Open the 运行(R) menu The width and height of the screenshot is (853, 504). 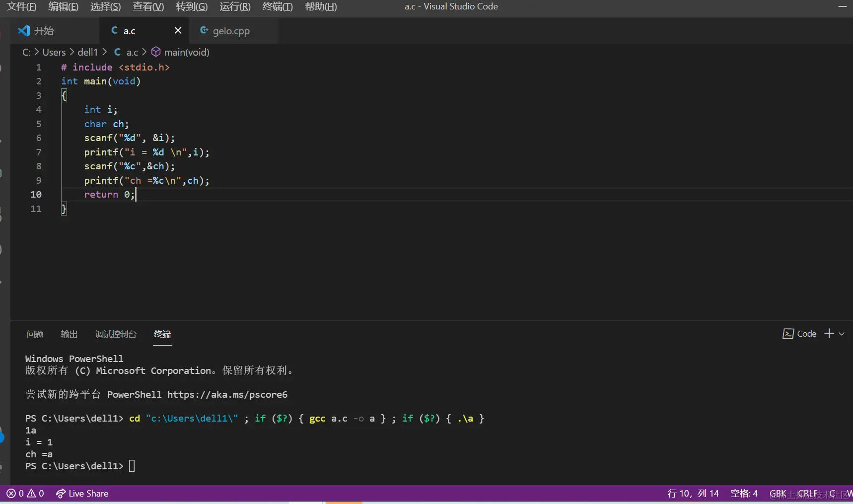(x=235, y=6)
